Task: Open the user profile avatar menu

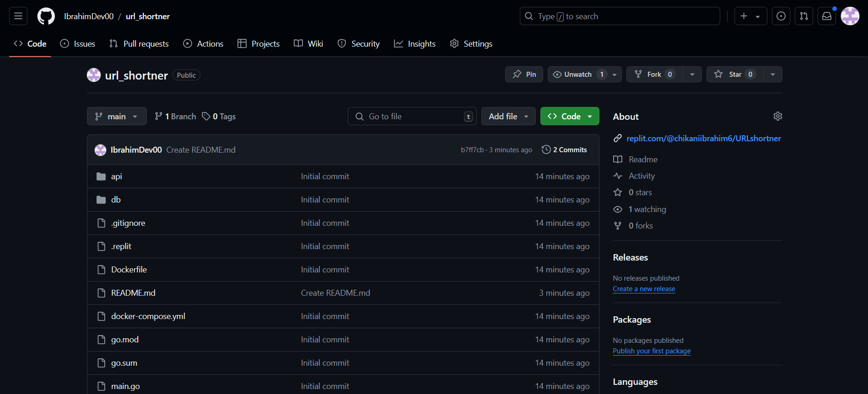Action: (x=850, y=16)
